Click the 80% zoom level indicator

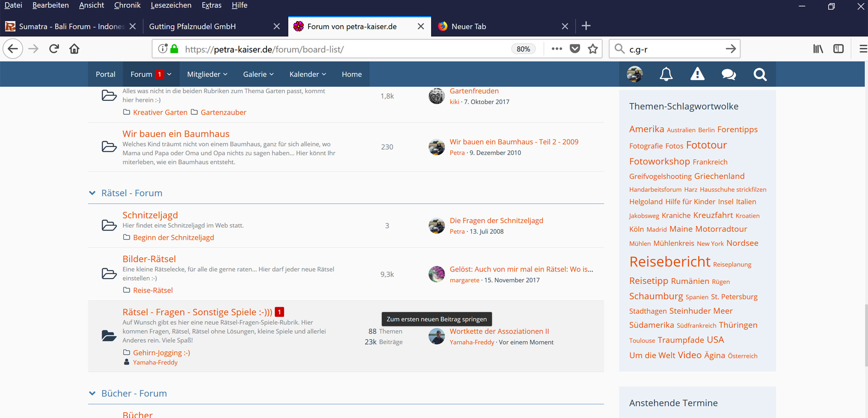[x=523, y=49]
